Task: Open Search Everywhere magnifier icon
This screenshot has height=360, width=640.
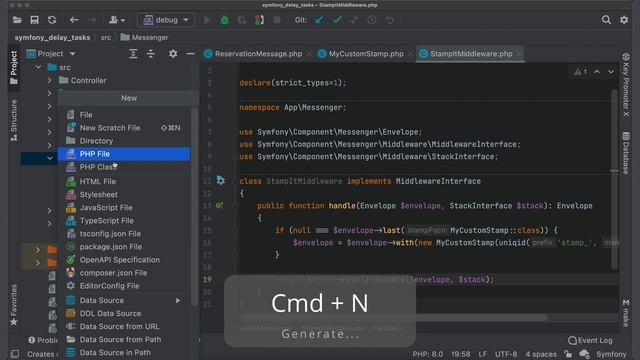Action: pos(606,20)
